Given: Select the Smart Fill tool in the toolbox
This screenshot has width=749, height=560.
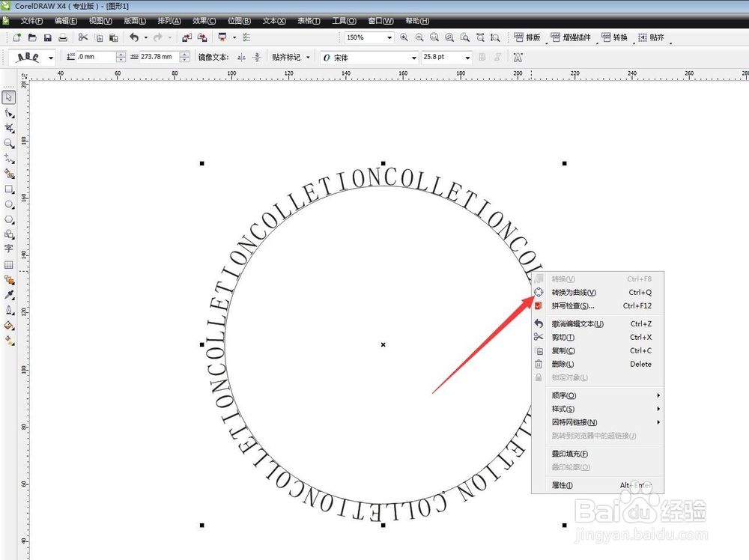Looking at the screenshot, I should [8, 173].
